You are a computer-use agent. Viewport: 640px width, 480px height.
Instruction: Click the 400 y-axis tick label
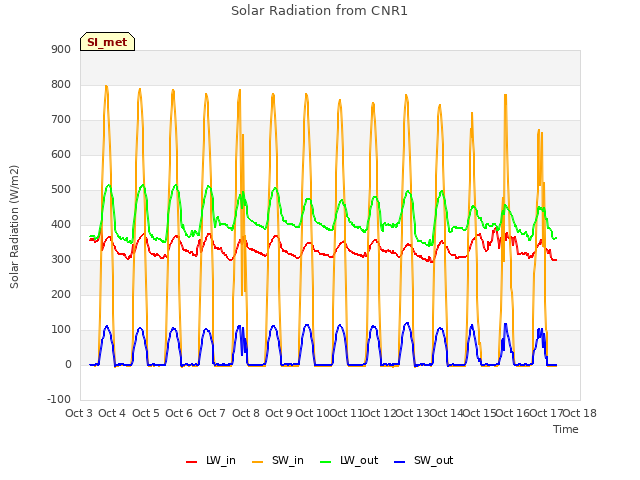coord(61,224)
